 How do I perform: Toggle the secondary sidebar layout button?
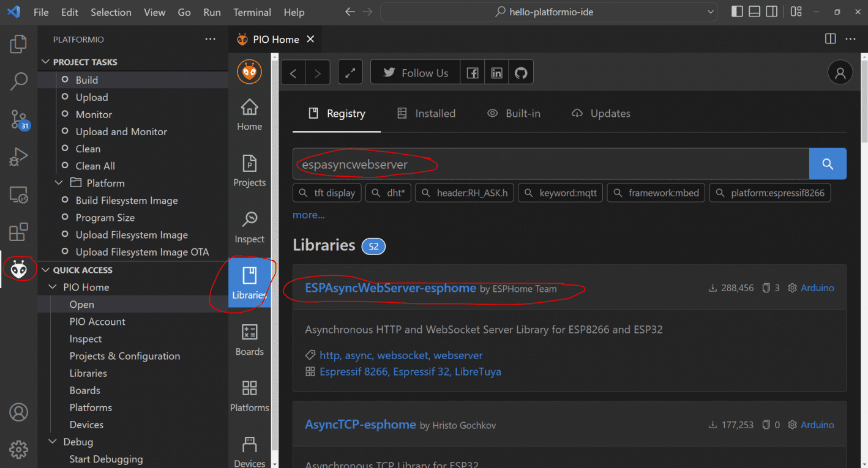(771, 12)
